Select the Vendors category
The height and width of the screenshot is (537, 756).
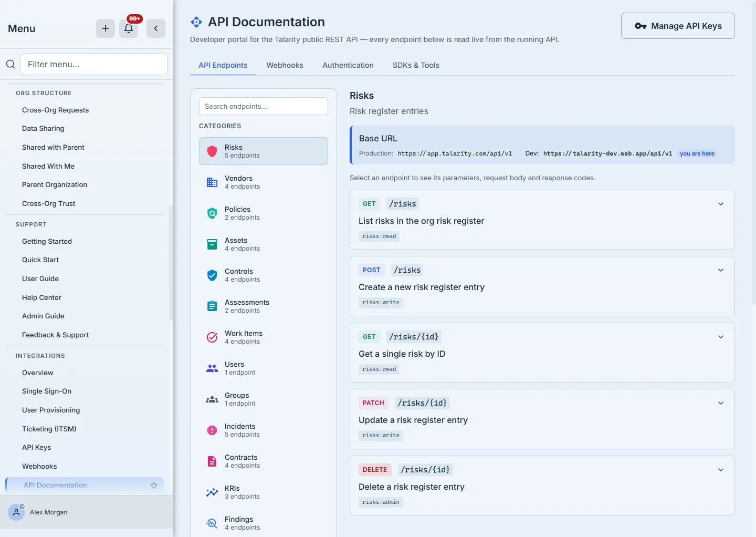click(x=264, y=182)
